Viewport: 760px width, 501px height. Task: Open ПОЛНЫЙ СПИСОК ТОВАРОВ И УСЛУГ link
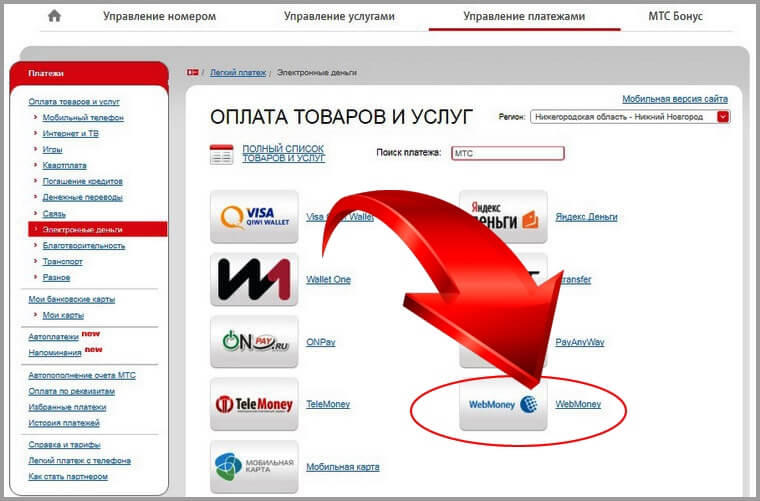(x=284, y=154)
